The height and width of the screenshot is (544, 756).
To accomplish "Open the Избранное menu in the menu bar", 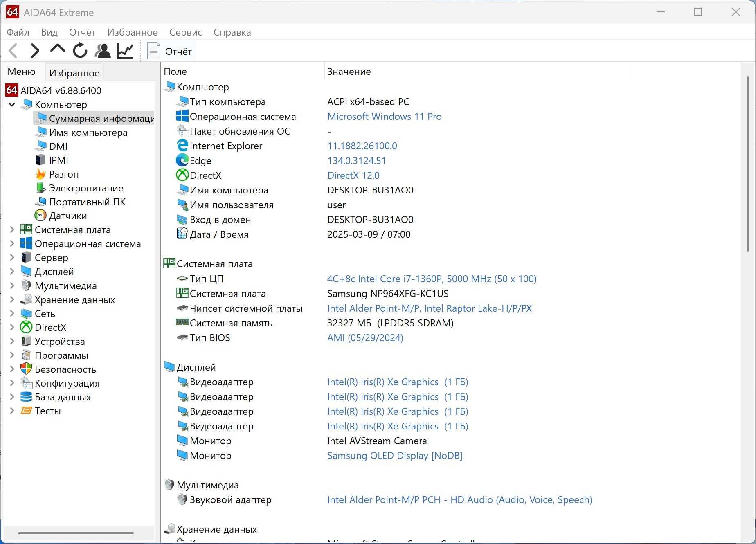I will coord(133,32).
